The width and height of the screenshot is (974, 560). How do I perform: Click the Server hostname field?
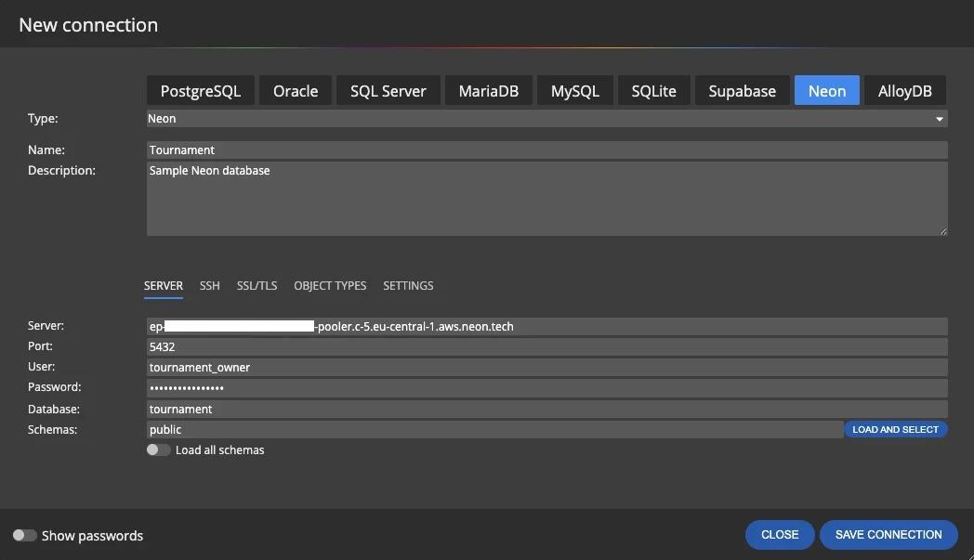click(x=546, y=327)
